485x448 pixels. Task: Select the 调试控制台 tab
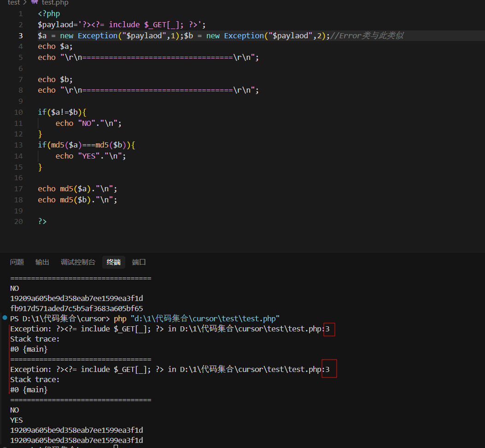[x=78, y=262]
